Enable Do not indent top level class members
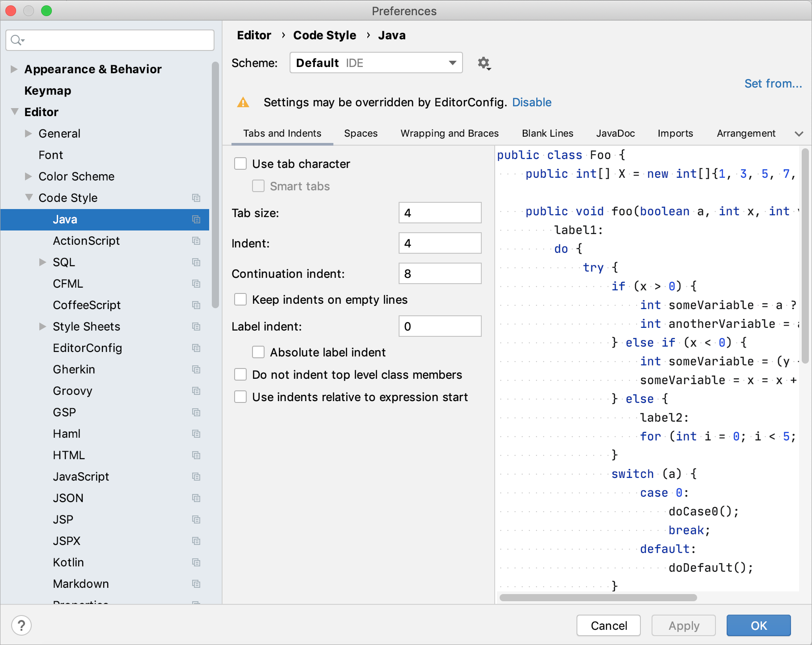Image resolution: width=812 pixels, height=645 pixels. 240,375
